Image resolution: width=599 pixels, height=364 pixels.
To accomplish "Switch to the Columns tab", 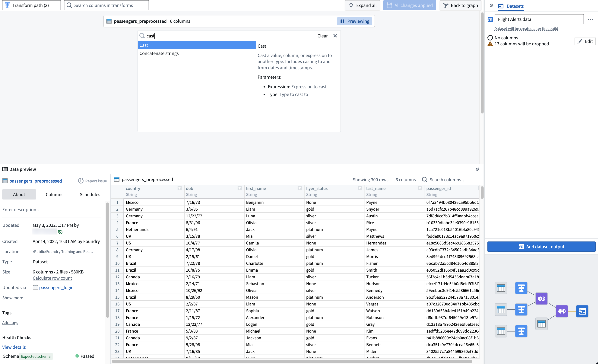I will coord(54,194).
